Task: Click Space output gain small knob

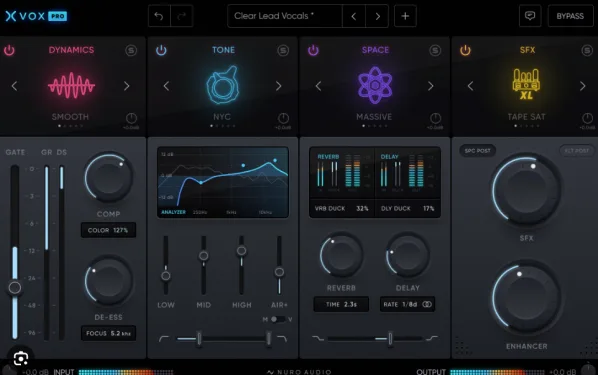Action: pos(435,118)
